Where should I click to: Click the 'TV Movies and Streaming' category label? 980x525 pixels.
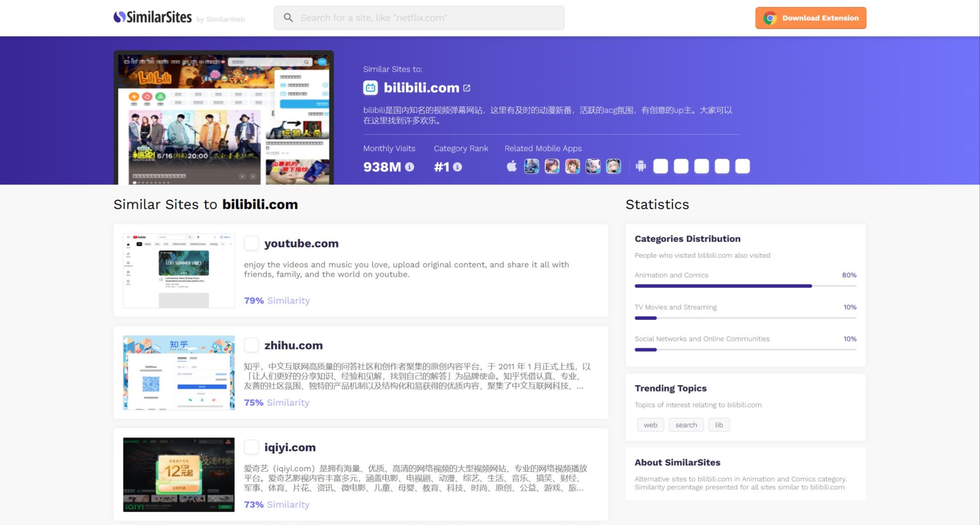[x=676, y=307]
